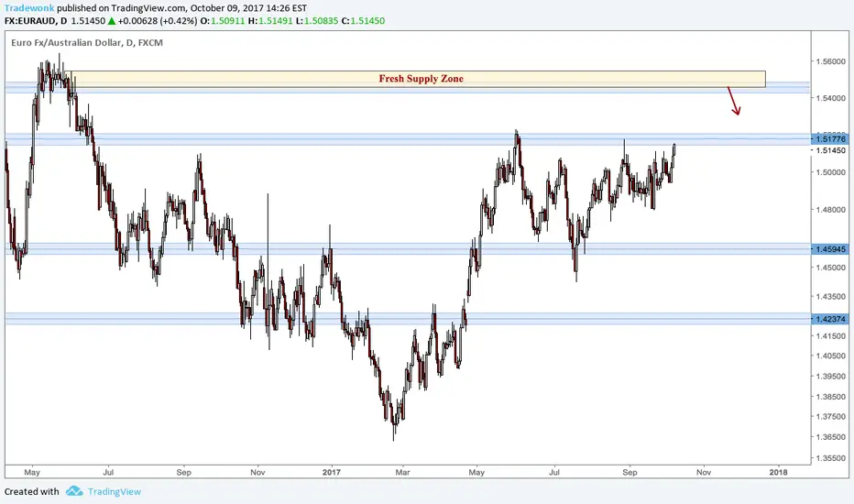The image size is (854, 504).
Task: Click the Euro Fx/Australian Dollar chart title
Action: 87,42
